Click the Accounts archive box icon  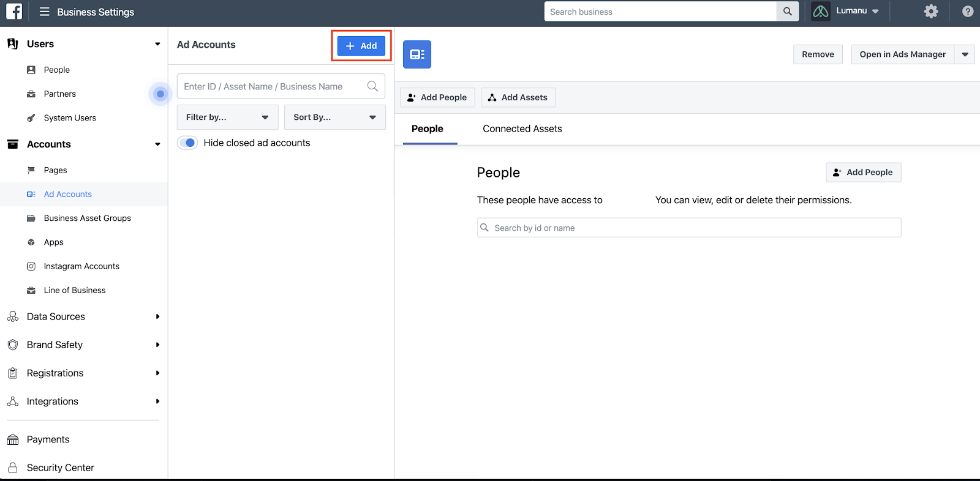pos(13,144)
